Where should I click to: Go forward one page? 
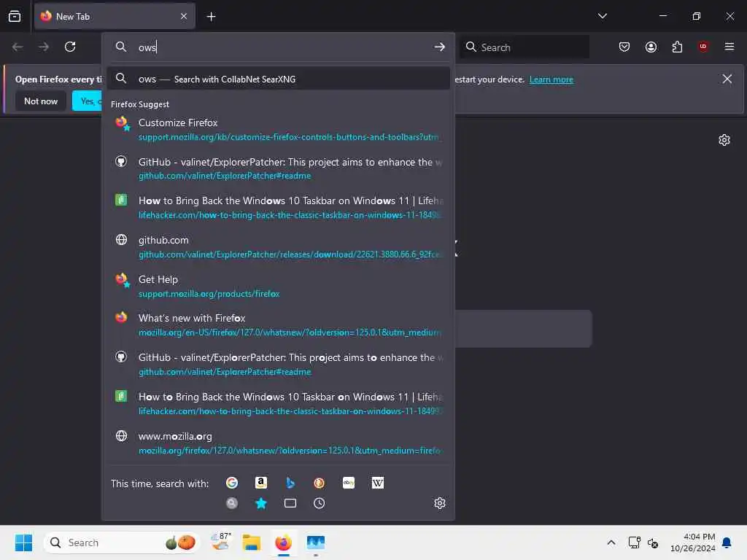[44, 47]
